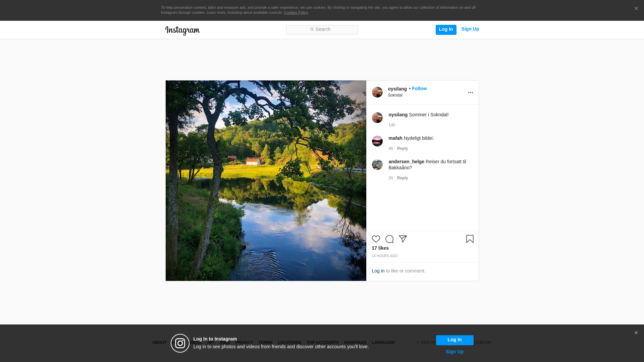Save the post with bookmark icon

click(x=470, y=239)
